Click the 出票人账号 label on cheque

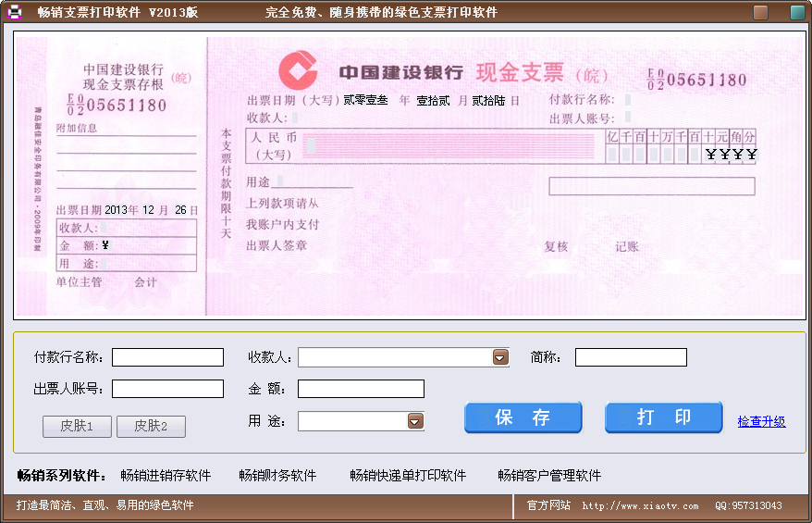(582, 118)
